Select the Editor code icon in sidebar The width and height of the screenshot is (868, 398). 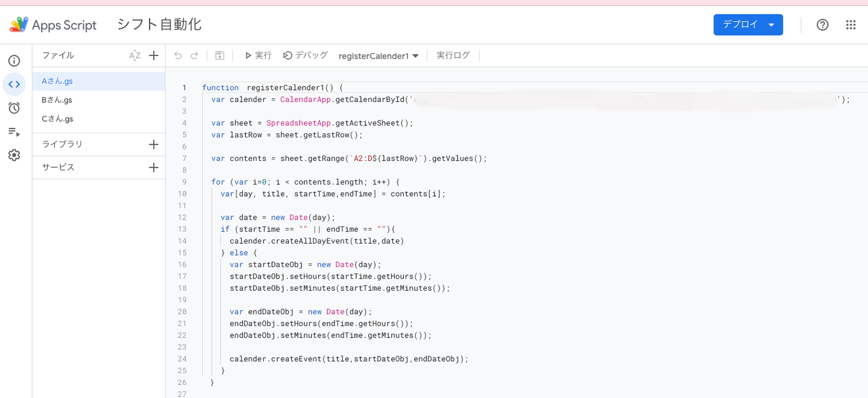tap(14, 84)
